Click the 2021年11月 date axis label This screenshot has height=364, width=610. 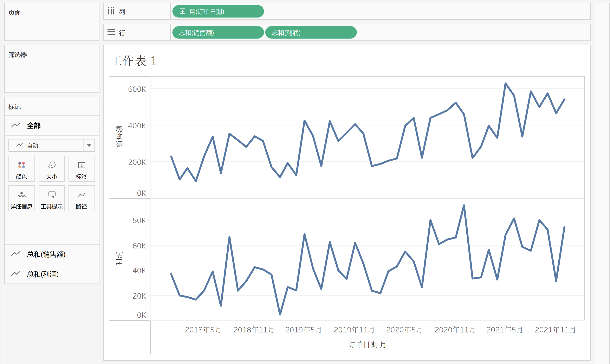(555, 330)
